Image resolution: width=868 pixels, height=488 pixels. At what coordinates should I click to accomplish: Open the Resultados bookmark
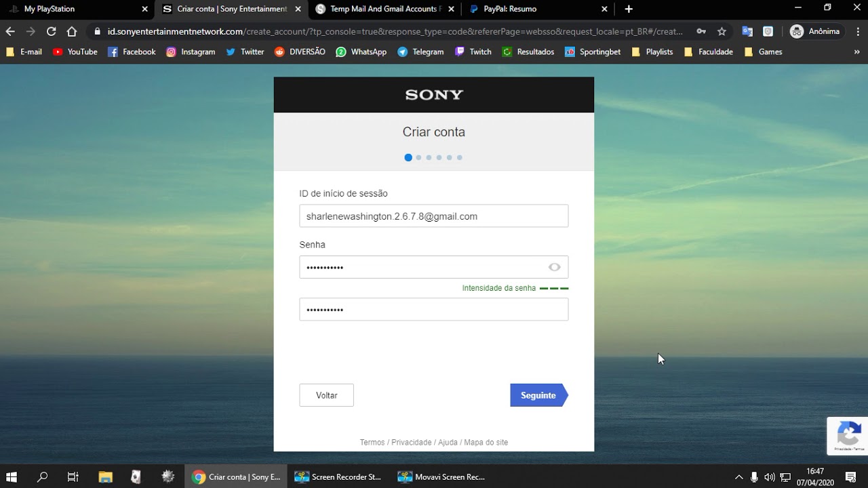tap(528, 52)
